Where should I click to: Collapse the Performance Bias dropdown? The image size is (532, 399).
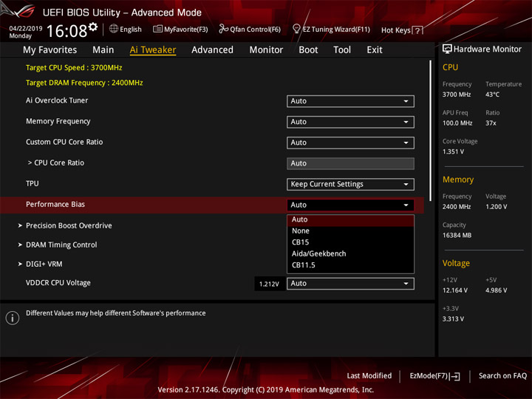point(350,205)
